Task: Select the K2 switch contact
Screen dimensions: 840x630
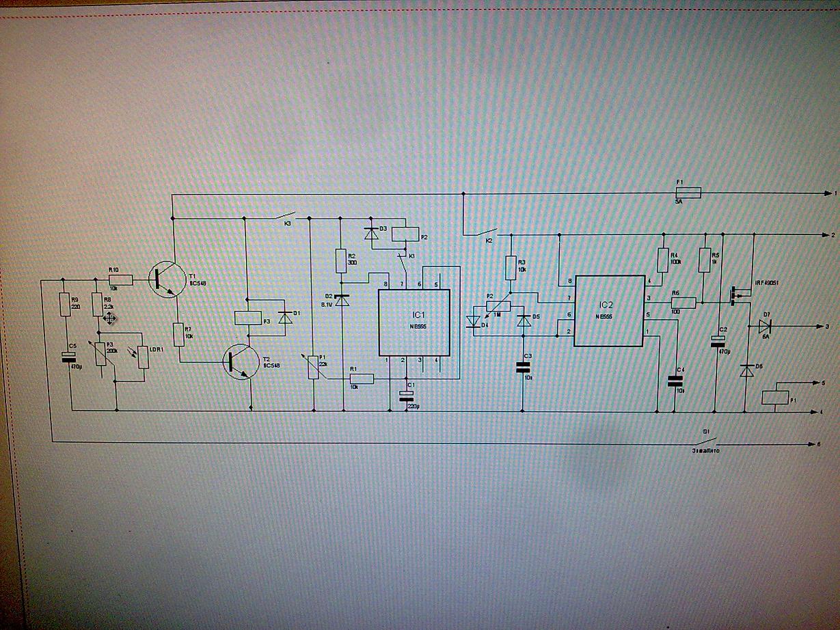Action: tap(487, 234)
